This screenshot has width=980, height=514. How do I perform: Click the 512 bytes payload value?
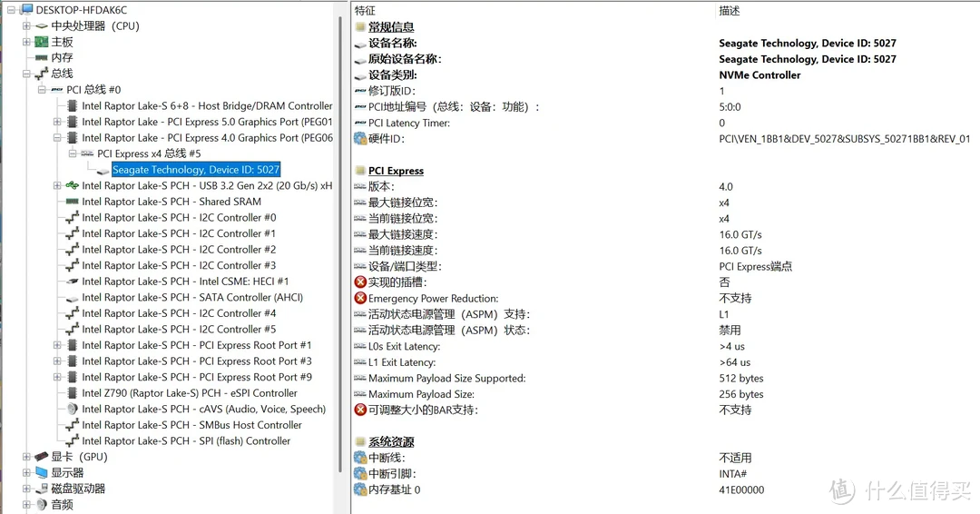[x=741, y=379]
